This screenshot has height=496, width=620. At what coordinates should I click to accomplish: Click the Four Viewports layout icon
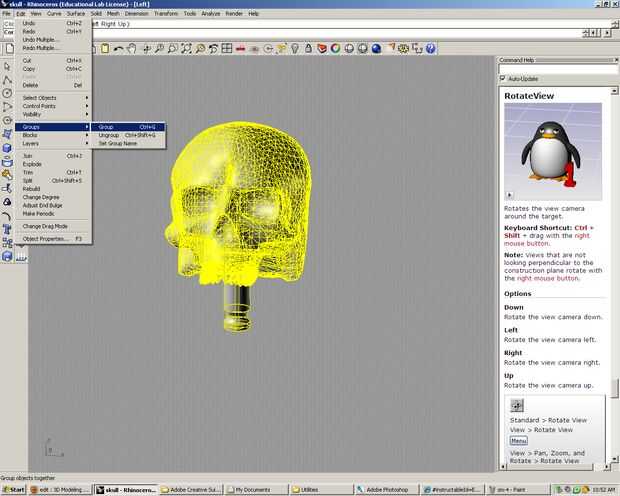point(227,48)
